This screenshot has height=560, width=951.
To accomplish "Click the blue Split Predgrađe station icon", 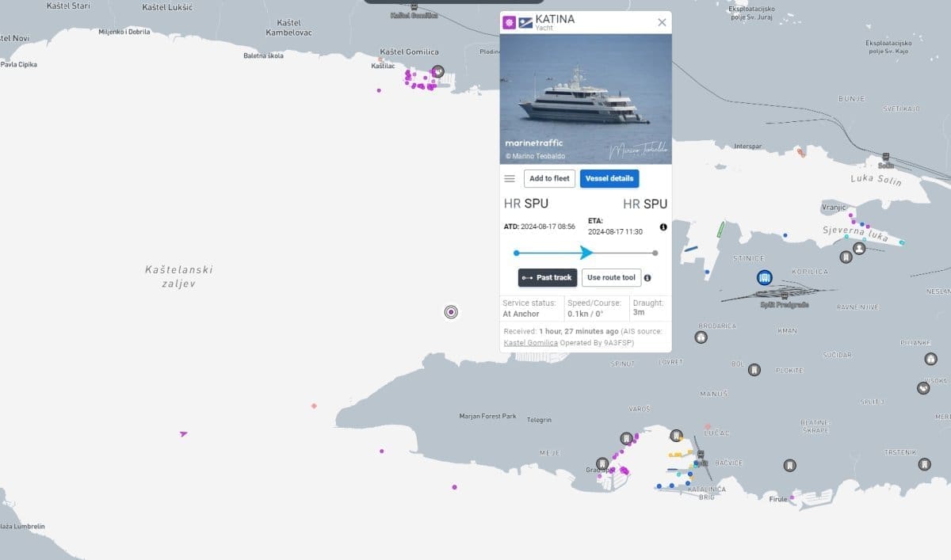I will 765,277.
